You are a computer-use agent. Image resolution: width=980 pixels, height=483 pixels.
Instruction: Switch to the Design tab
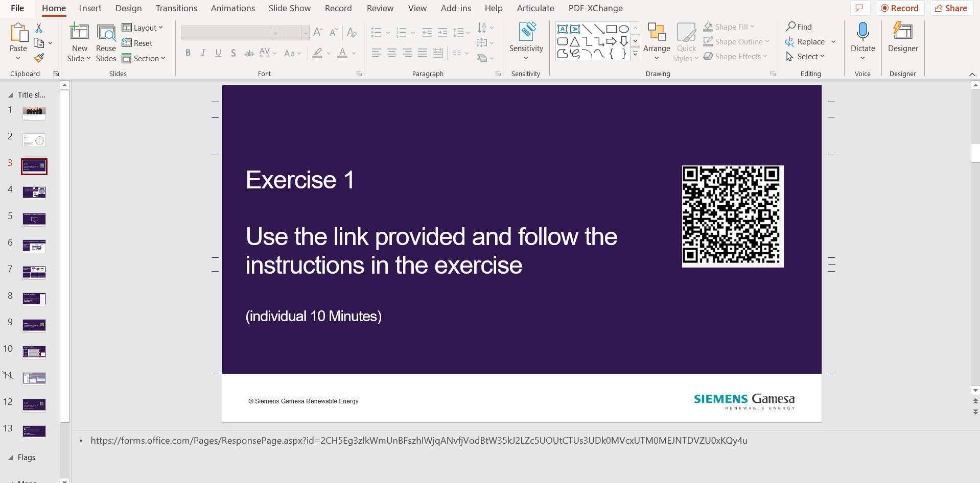pyautogui.click(x=129, y=8)
